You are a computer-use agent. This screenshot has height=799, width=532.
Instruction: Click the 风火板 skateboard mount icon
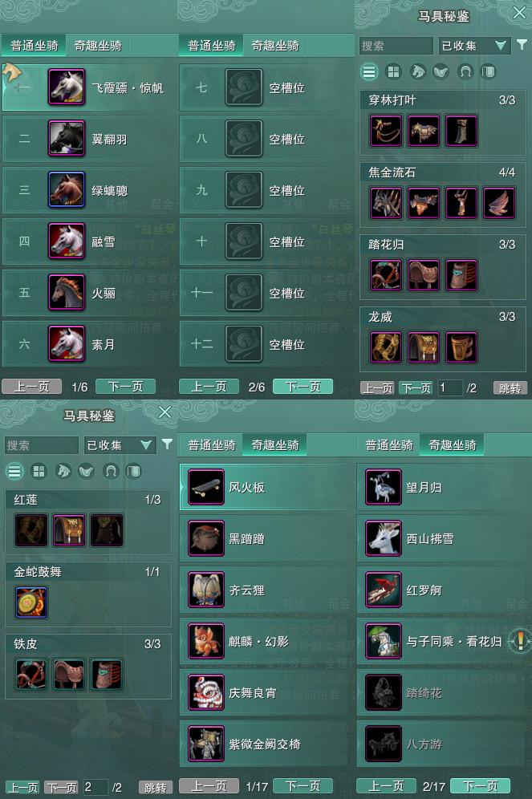coord(206,487)
